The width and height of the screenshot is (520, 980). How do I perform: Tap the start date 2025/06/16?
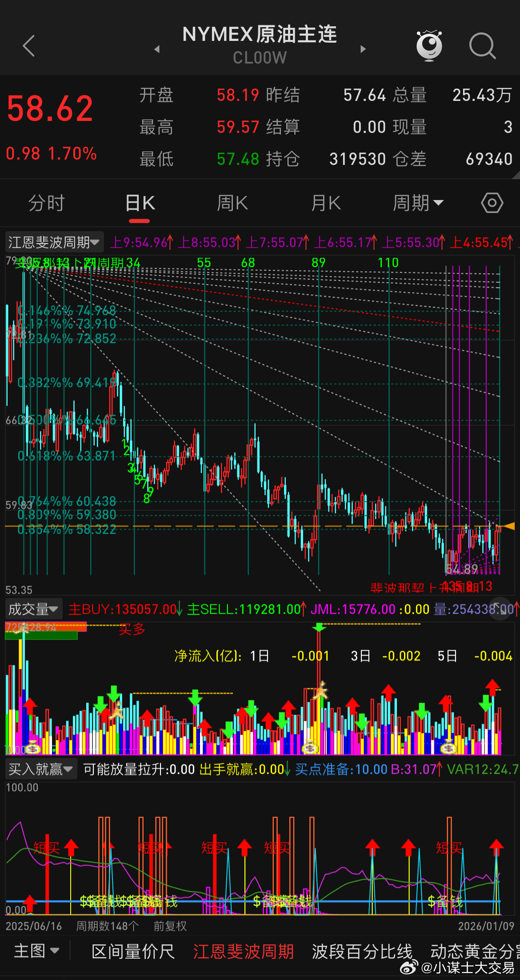click(x=34, y=926)
